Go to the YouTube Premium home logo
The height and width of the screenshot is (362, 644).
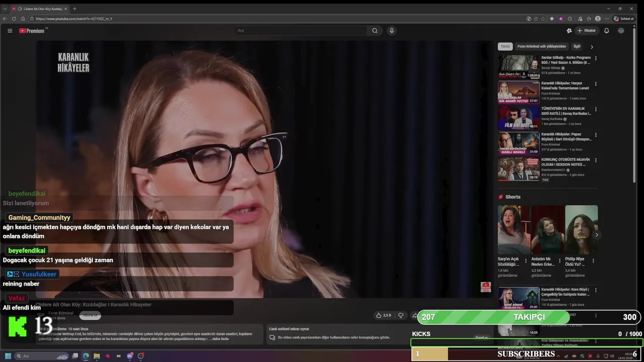pos(32,31)
